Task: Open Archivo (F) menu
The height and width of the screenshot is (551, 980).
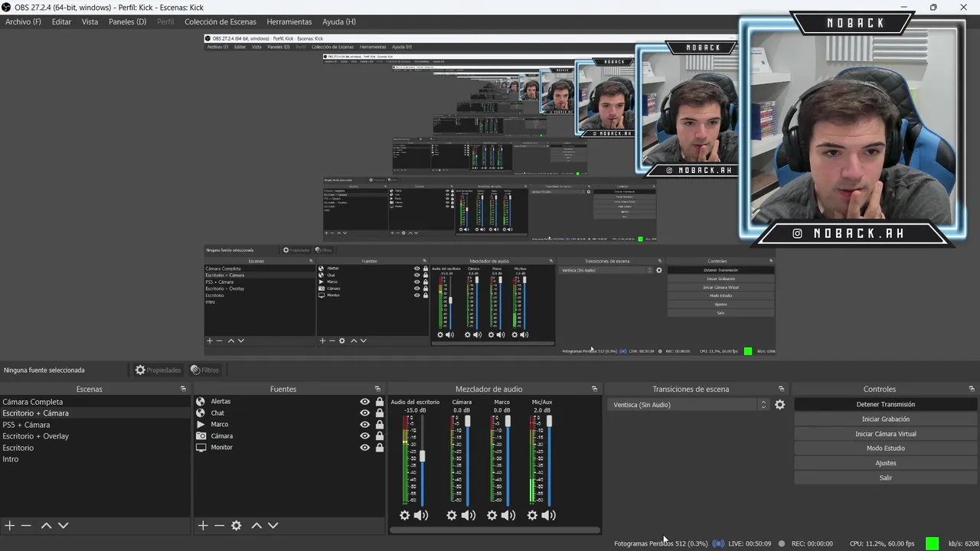Action: (x=23, y=21)
